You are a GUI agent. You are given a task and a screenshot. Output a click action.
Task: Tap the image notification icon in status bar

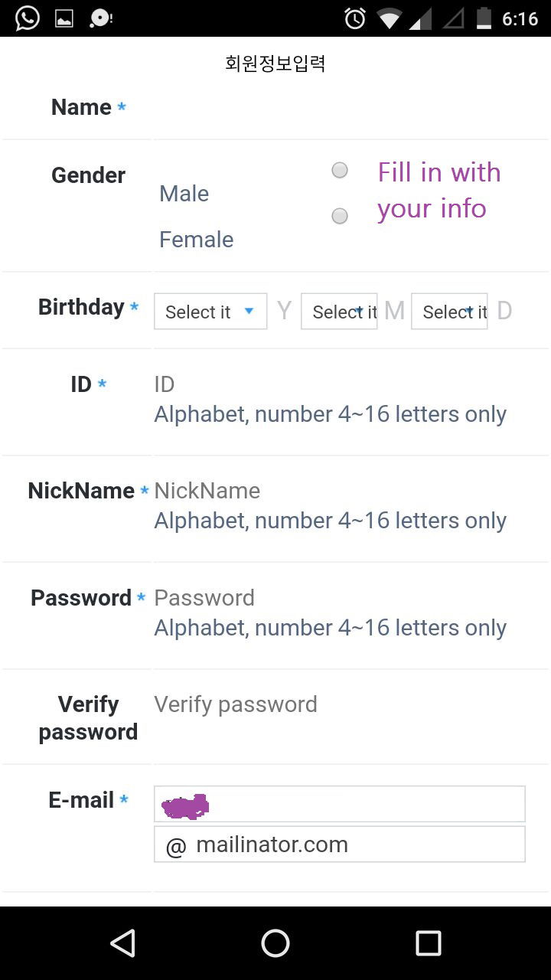(64, 18)
